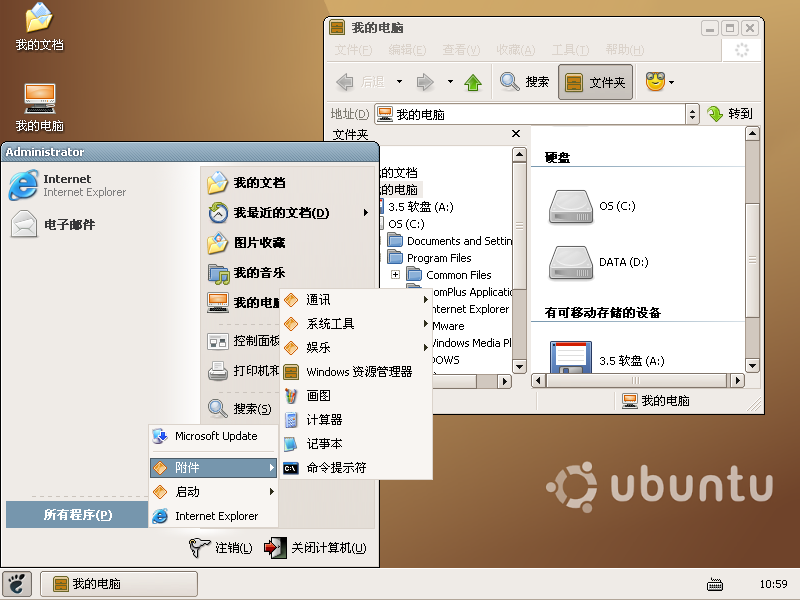Screen dimensions: 800x600
Task: Click 注销(L) log off button
Action: click(220, 547)
